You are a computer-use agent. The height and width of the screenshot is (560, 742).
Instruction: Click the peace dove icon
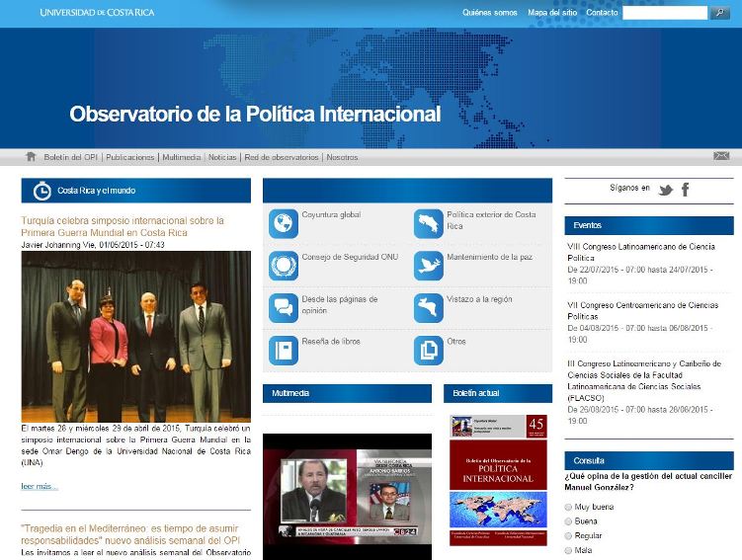(x=428, y=266)
